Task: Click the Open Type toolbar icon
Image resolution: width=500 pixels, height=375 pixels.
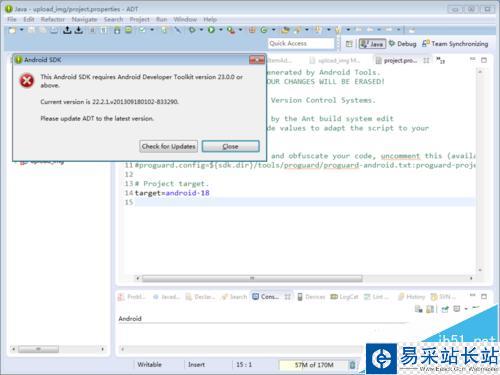Action: click(285, 30)
